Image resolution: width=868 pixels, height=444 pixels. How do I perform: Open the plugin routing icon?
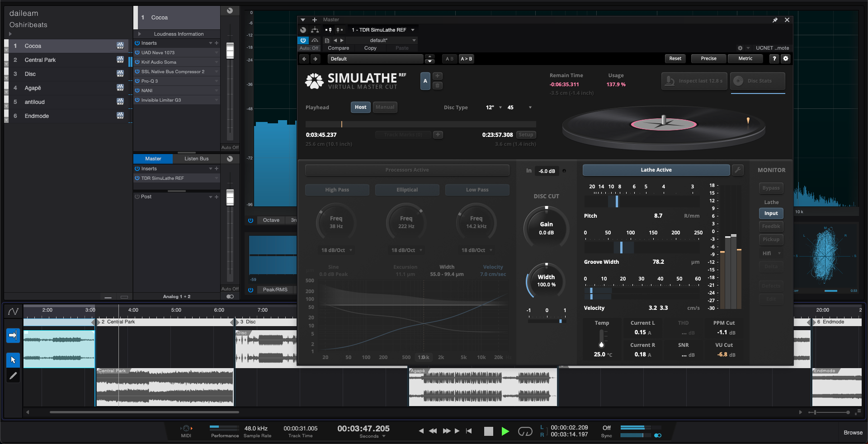pyautogui.click(x=315, y=30)
